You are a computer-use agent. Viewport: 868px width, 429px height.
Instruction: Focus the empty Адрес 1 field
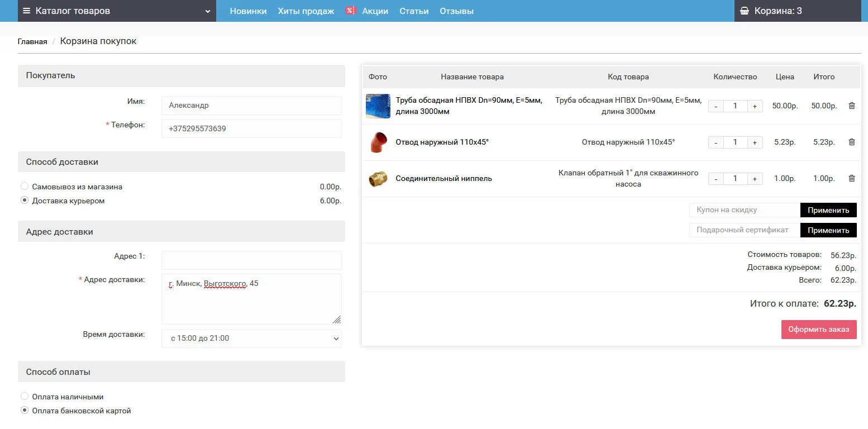251,260
